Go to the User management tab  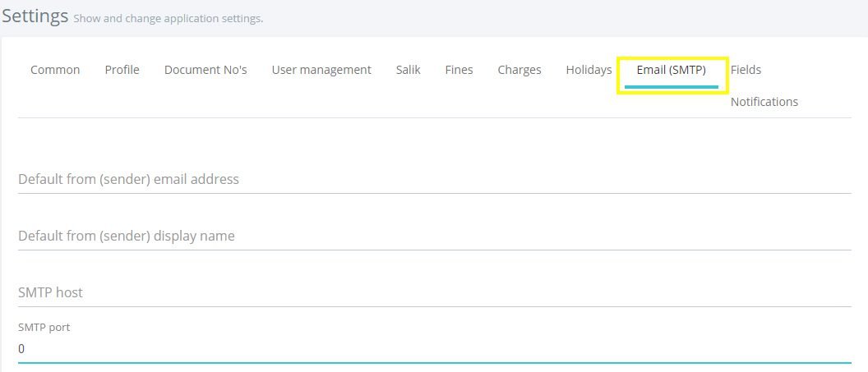(x=321, y=70)
